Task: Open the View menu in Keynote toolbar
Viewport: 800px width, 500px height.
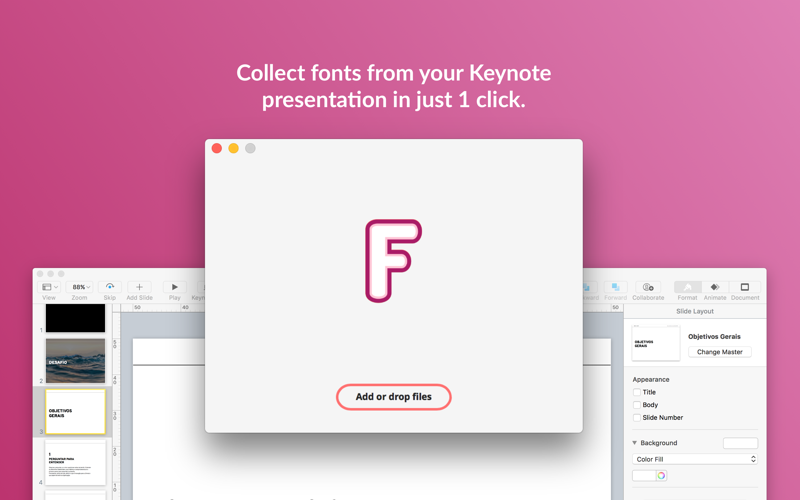Action: tap(49, 287)
